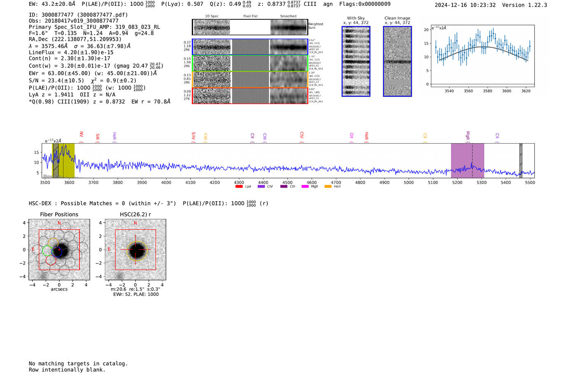Image resolution: width=576 pixels, height=392 pixels.
Task: Open the Fiber Positions image
Action: pos(59,250)
